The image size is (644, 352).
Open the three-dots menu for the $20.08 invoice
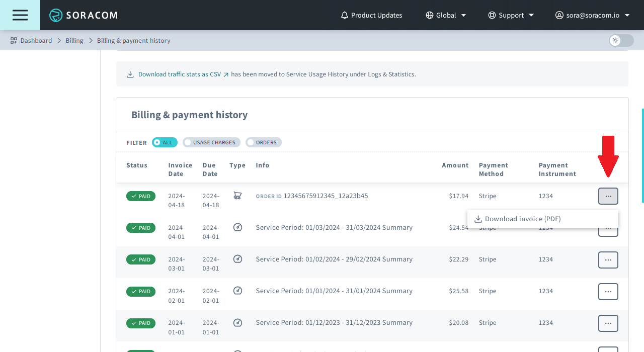point(608,323)
